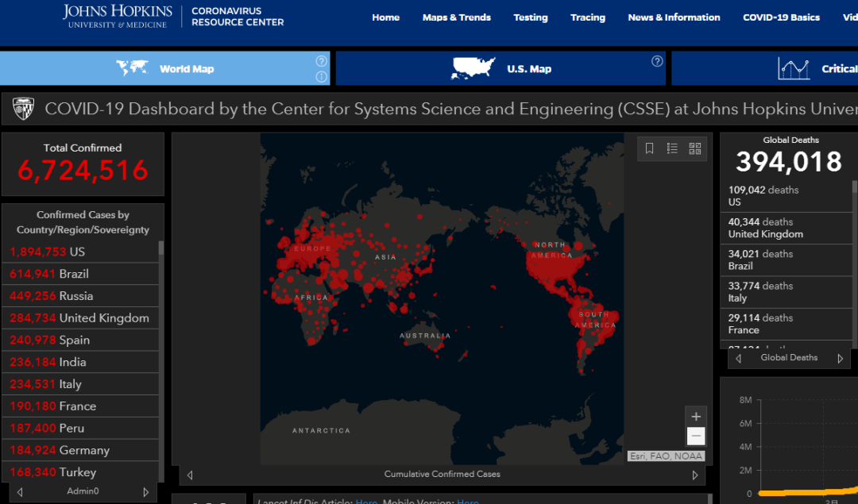Zoom in on the map with plus button
The height and width of the screenshot is (504, 858).
tap(696, 417)
